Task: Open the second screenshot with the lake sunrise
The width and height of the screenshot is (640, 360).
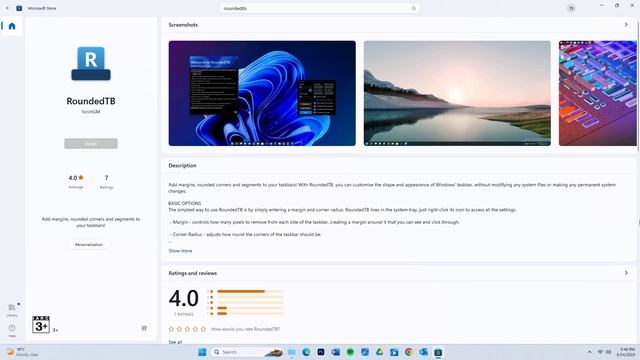Action: coord(457,93)
